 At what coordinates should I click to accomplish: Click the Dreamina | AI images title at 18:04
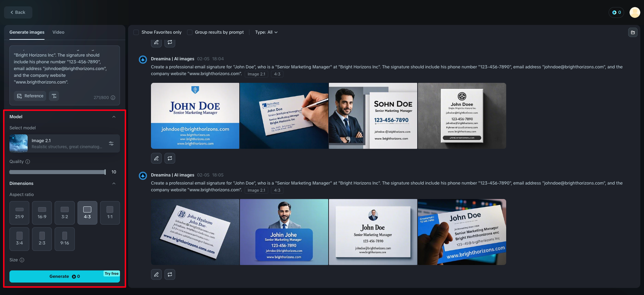point(173,59)
